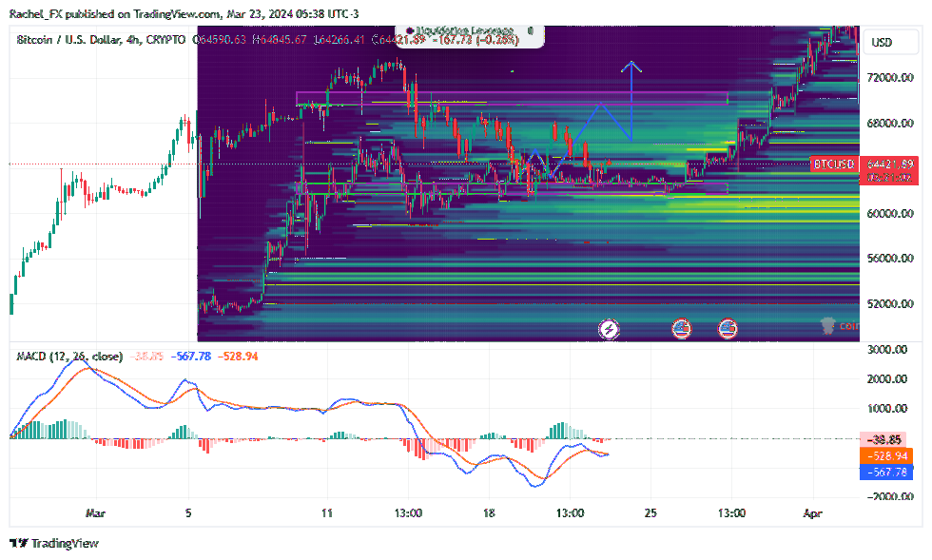Click the open value 64590.63

222,40
